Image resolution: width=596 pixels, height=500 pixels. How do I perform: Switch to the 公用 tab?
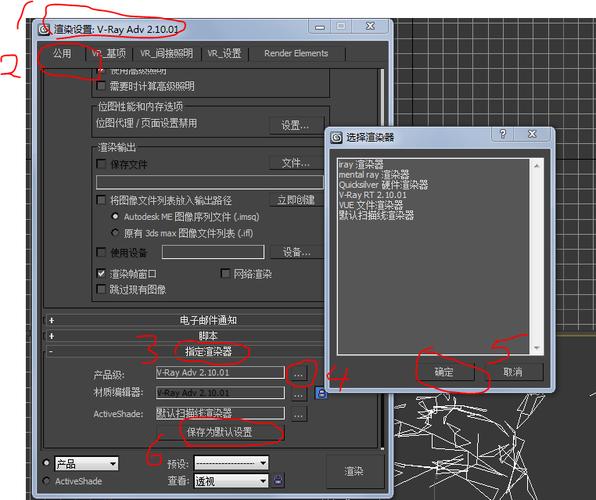point(62,53)
